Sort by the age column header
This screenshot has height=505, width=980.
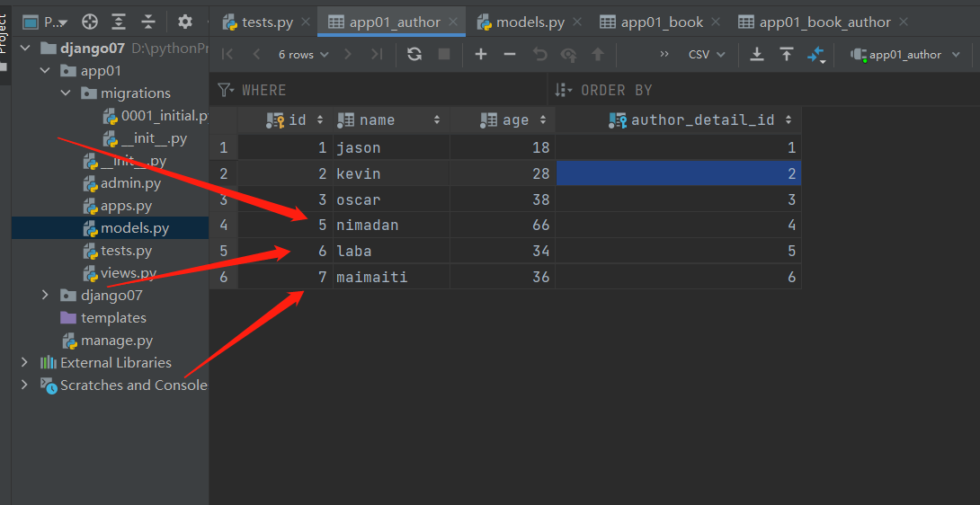coord(503,120)
